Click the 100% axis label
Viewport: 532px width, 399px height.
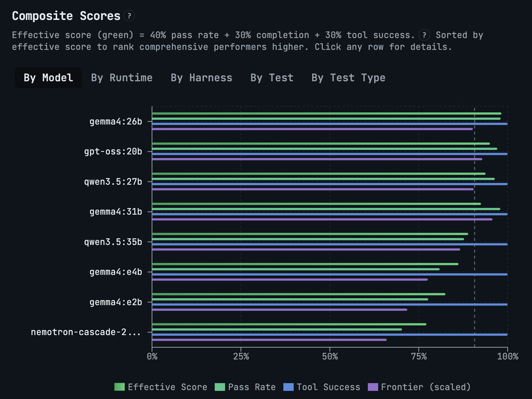tap(508, 356)
